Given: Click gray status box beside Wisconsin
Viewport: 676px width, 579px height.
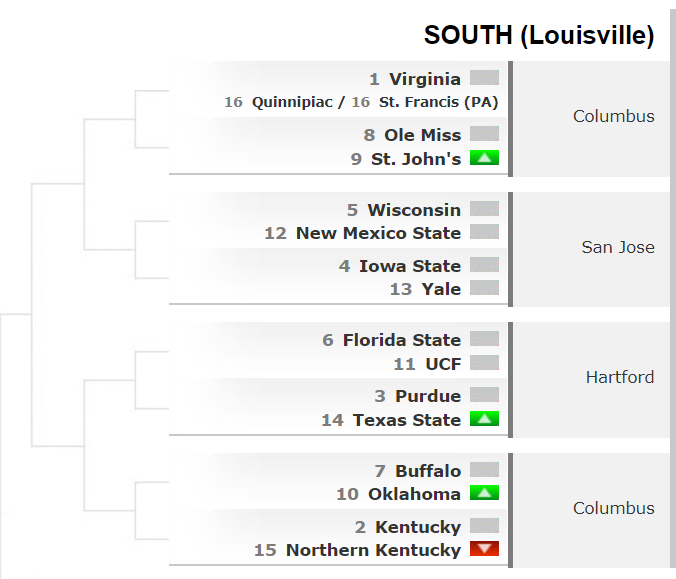Looking at the screenshot, I should [484, 209].
